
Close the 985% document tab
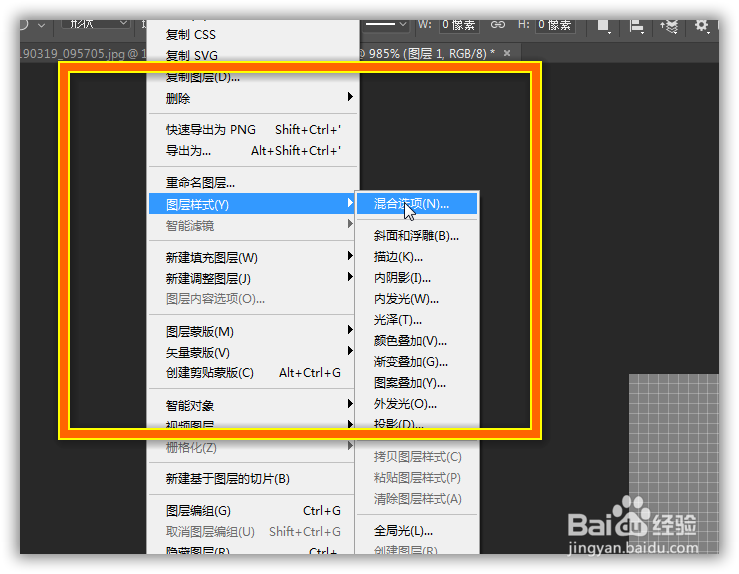(507, 53)
